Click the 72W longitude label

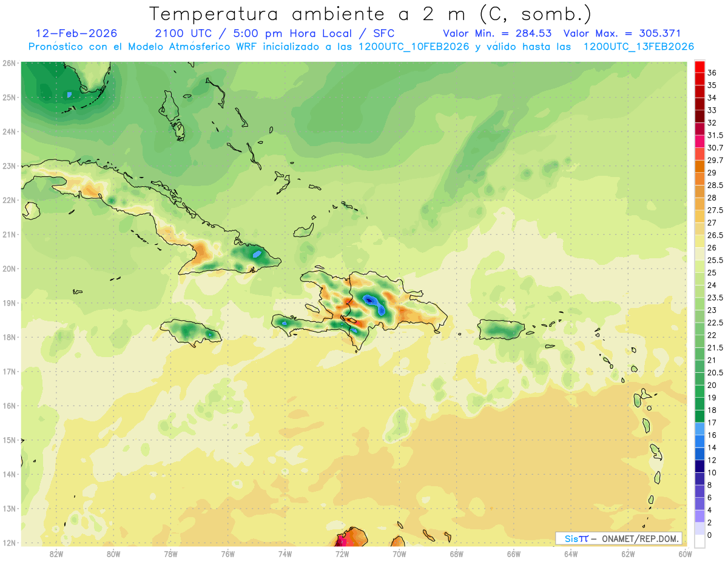(x=342, y=554)
